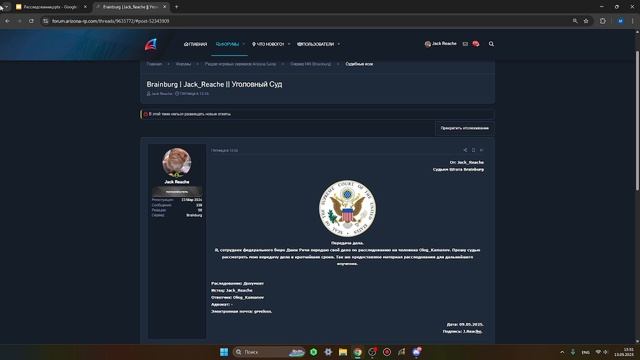Screen dimensions: 640x360
Task: Open the conversations envelope icon
Action: pos(465,44)
